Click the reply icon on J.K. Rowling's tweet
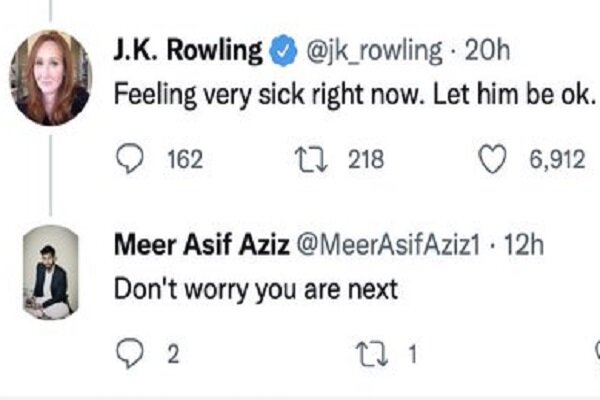 [130, 160]
